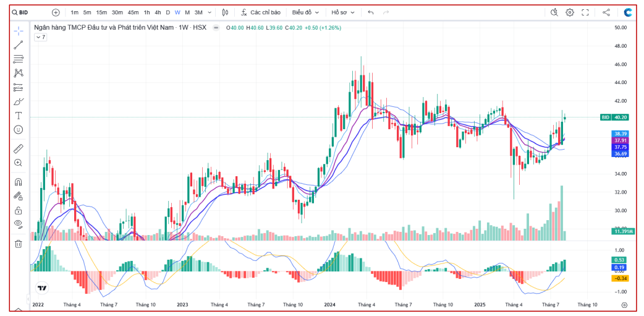The height and width of the screenshot is (316, 644).
Task: Select the pattern drawing tool
Action: click(x=19, y=73)
